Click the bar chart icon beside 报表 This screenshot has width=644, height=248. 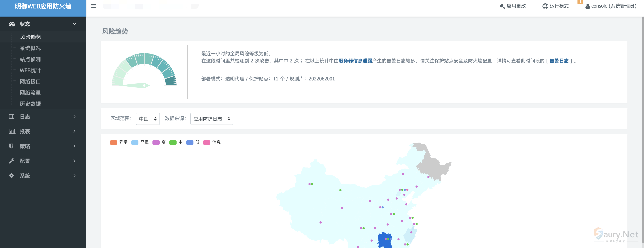click(x=12, y=131)
